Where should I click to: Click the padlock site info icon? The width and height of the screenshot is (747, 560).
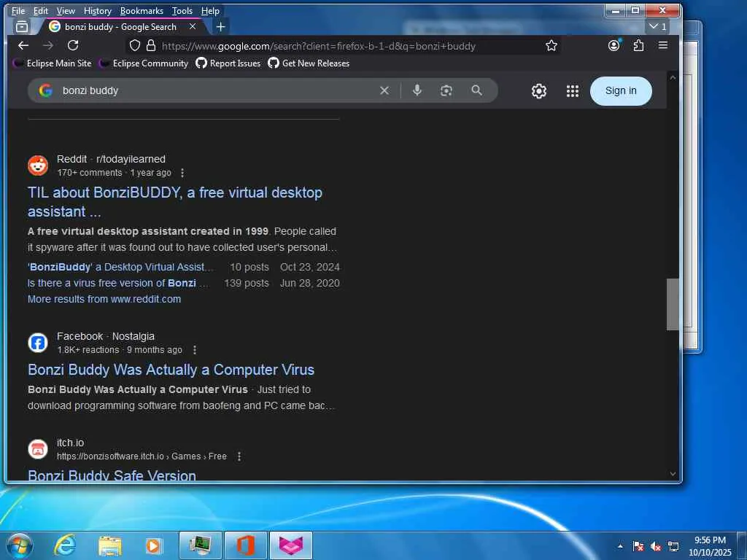click(x=151, y=46)
